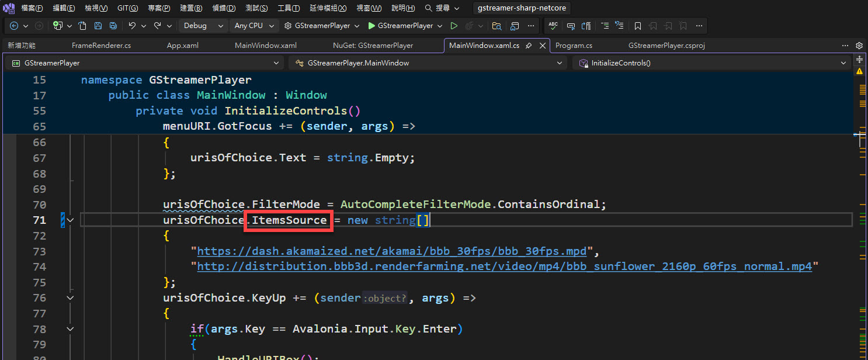Collapse the KeyUp lambda at line 76
Image resolution: width=868 pixels, height=360 pixels.
pos(70,298)
